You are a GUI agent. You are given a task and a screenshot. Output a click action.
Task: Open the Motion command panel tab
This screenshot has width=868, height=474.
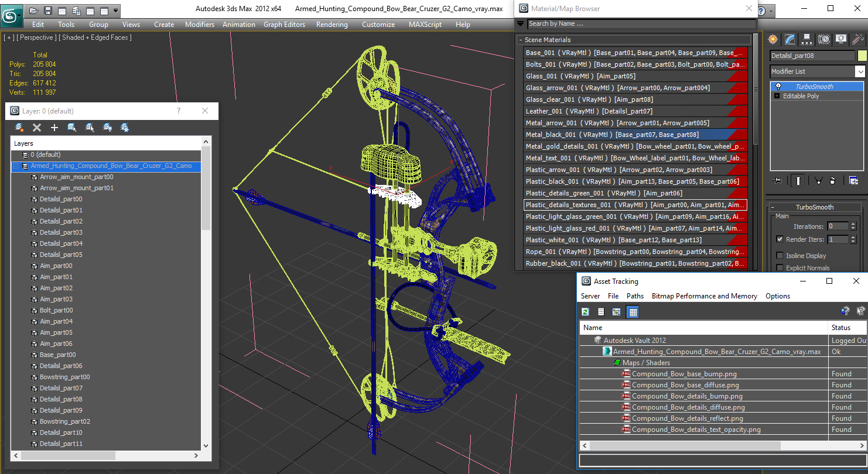click(x=824, y=39)
